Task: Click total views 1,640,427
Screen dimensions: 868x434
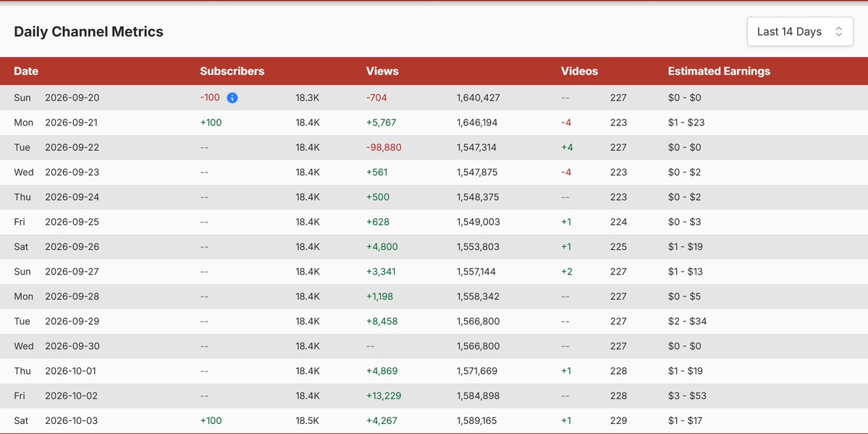Action: 479,98
